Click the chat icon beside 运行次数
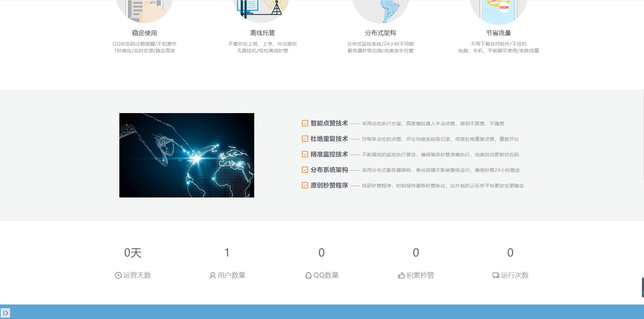This screenshot has height=319, width=644. pos(496,275)
